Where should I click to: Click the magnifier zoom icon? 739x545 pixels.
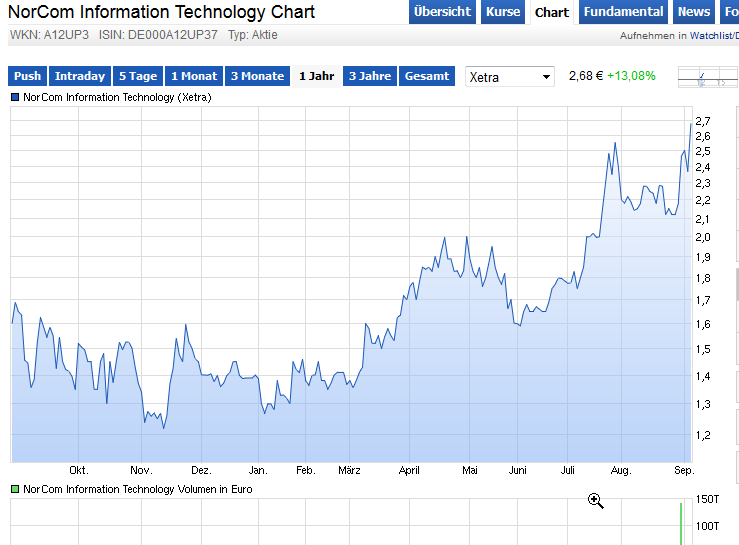coord(595,501)
